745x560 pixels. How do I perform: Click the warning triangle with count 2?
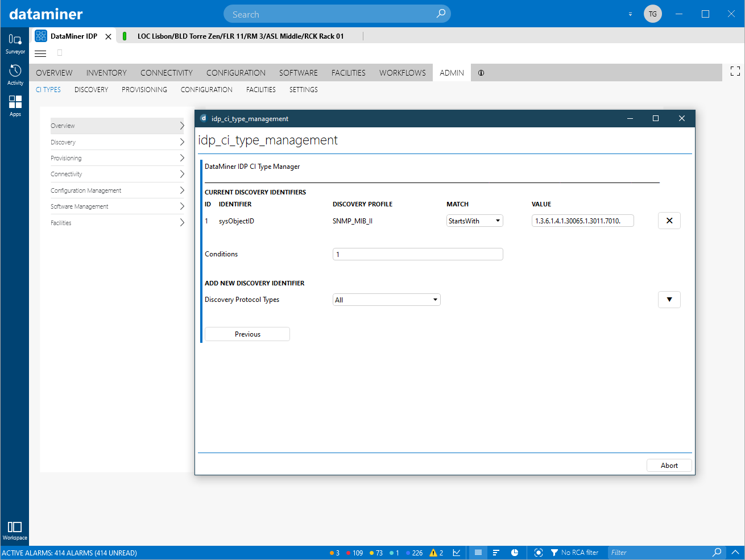click(x=436, y=553)
